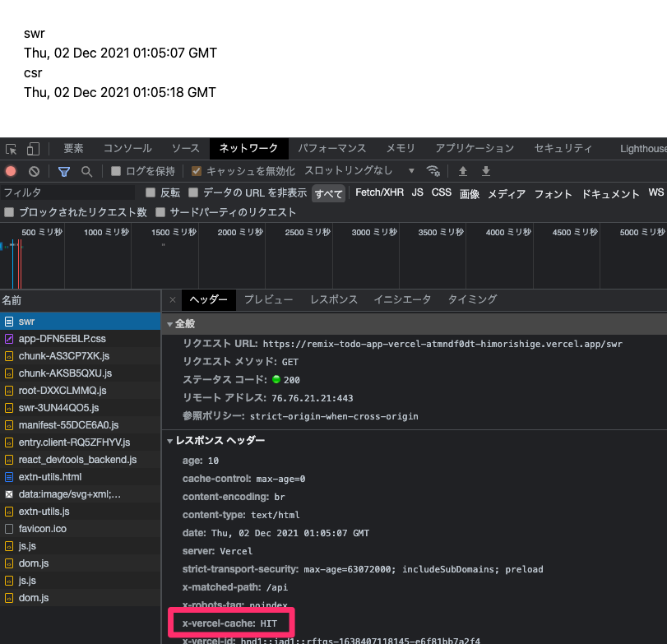Image resolution: width=667 pixels, height=644 pixels.
Task: Clear the network log using the clear icon
Action: click(x=32, y=171)
